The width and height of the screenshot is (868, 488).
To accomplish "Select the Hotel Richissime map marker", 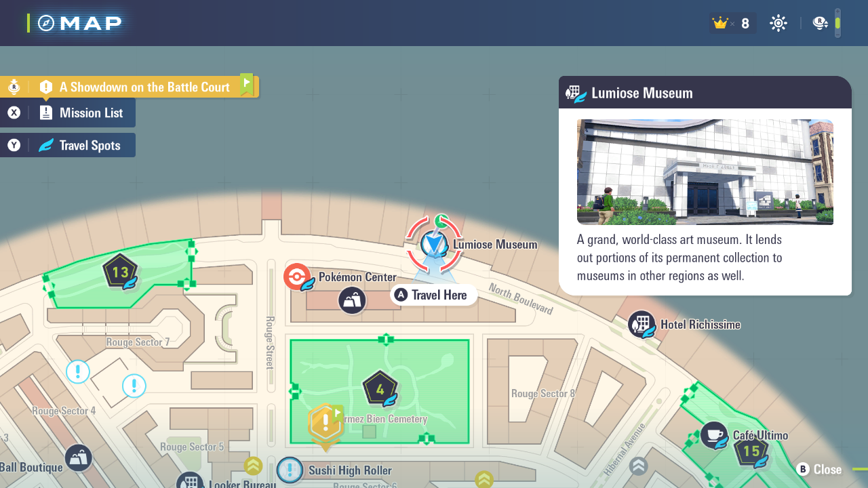I will [x=641, y=325].
